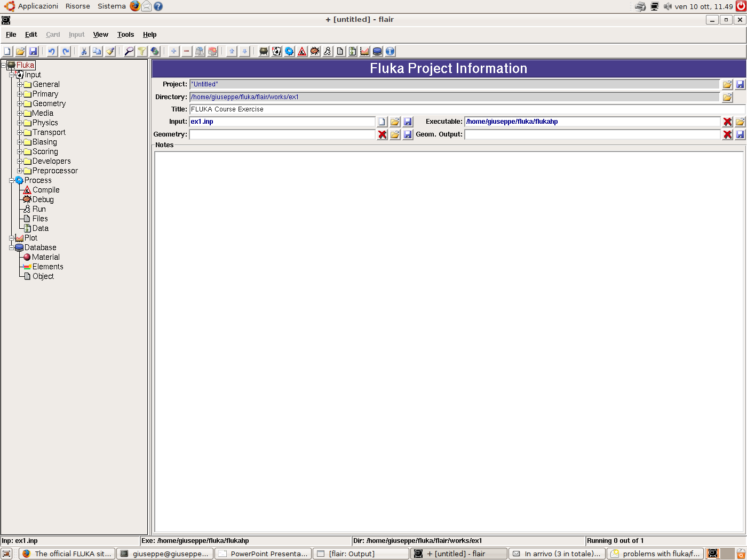
Task: Expand the Geometry folder in tree
Action: click(x=20, y=103)
